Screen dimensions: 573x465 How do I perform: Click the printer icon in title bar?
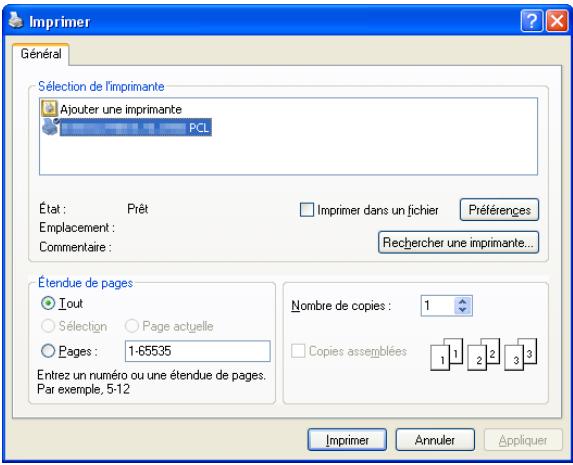[16, 20]
